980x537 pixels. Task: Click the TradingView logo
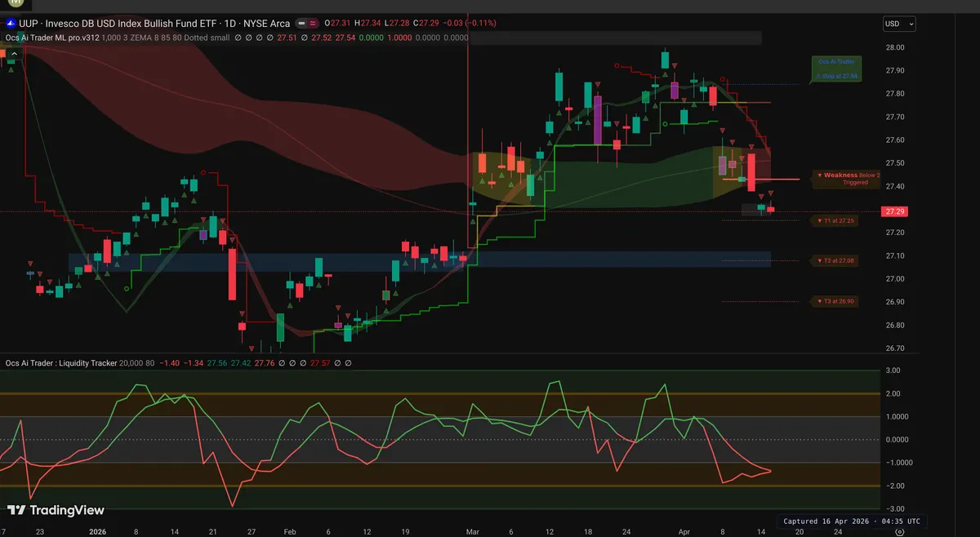click(x=56, y=510)
